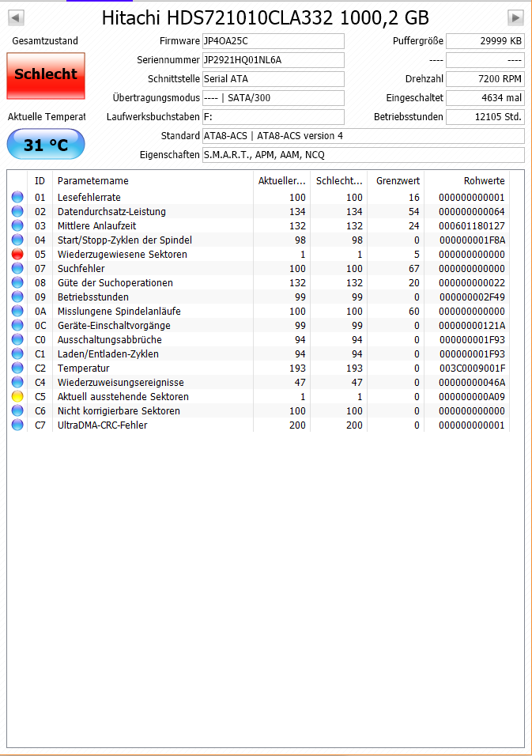Sort by the ID column header
Screen dimensions: 532x756
(x=40, y=181)
